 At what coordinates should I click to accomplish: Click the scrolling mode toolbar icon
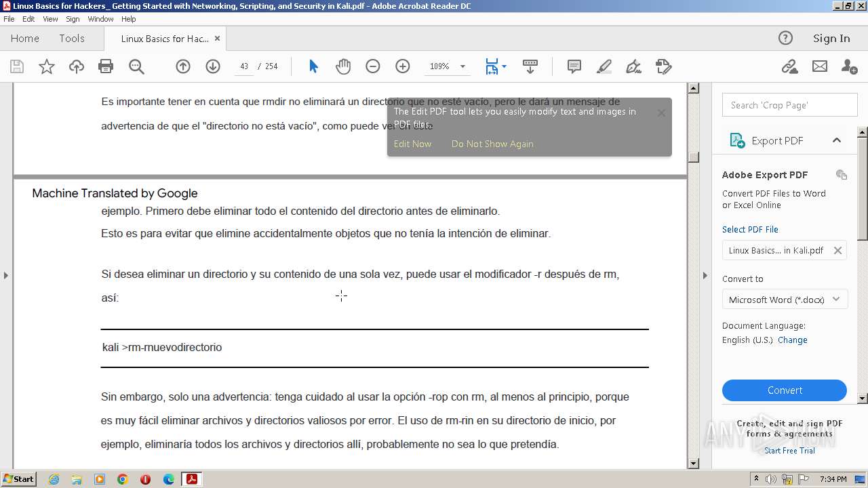(530, 66)
